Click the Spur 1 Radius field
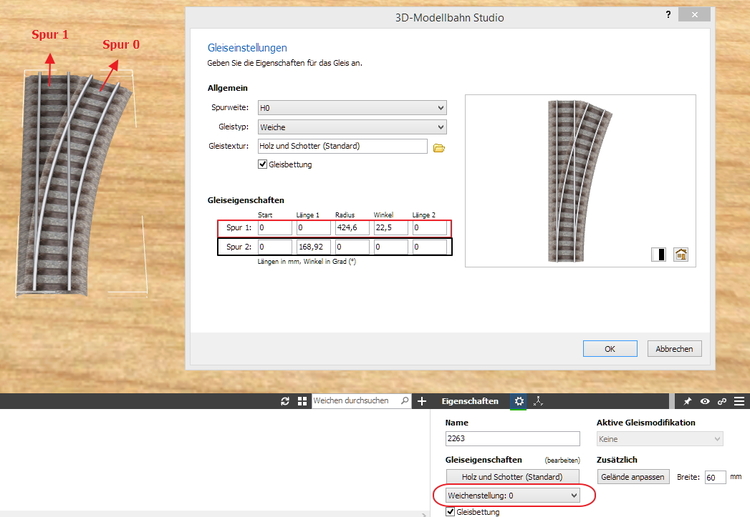The width and height of the screenshot is (750, 517). pyautogui.click(x=350, y=228)
